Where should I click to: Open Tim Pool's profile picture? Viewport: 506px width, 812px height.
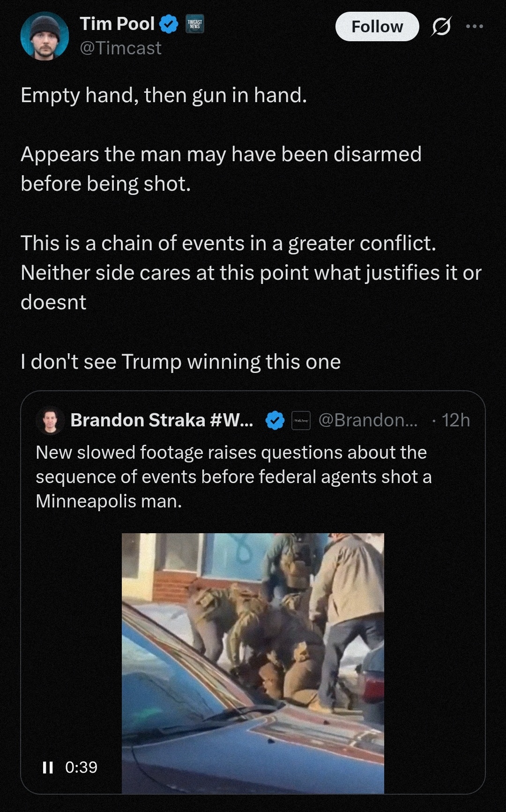point(45,36)
